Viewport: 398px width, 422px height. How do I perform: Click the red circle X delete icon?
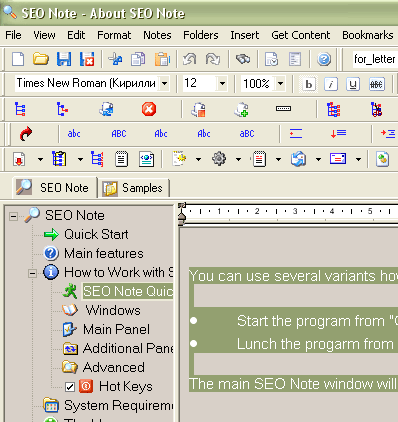(149, 109)
